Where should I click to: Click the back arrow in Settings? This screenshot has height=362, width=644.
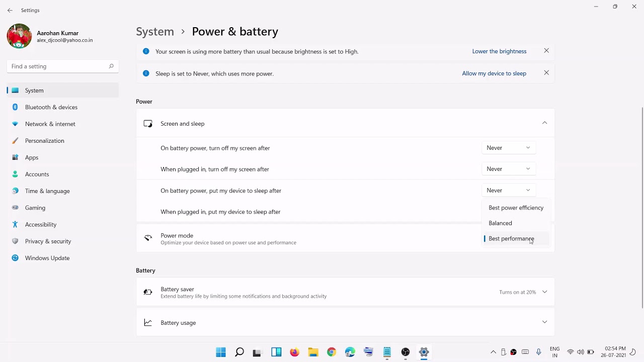pyautogui.click(x=10, y=10)
